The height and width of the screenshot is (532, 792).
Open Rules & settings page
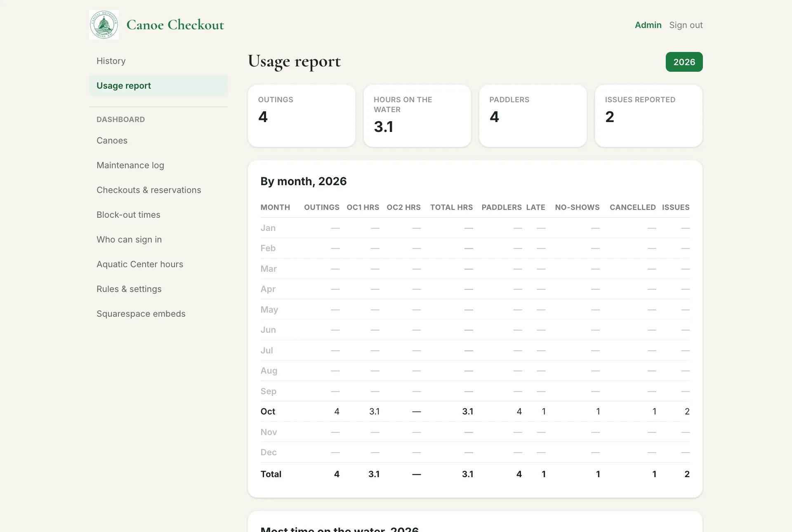(158, 289)
